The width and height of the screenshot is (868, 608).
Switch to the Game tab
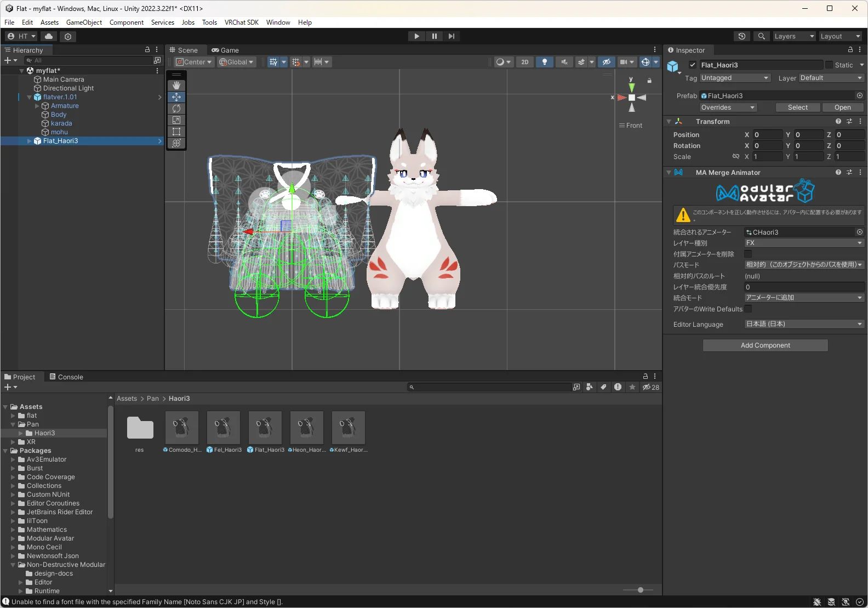[x=225, y=50]
